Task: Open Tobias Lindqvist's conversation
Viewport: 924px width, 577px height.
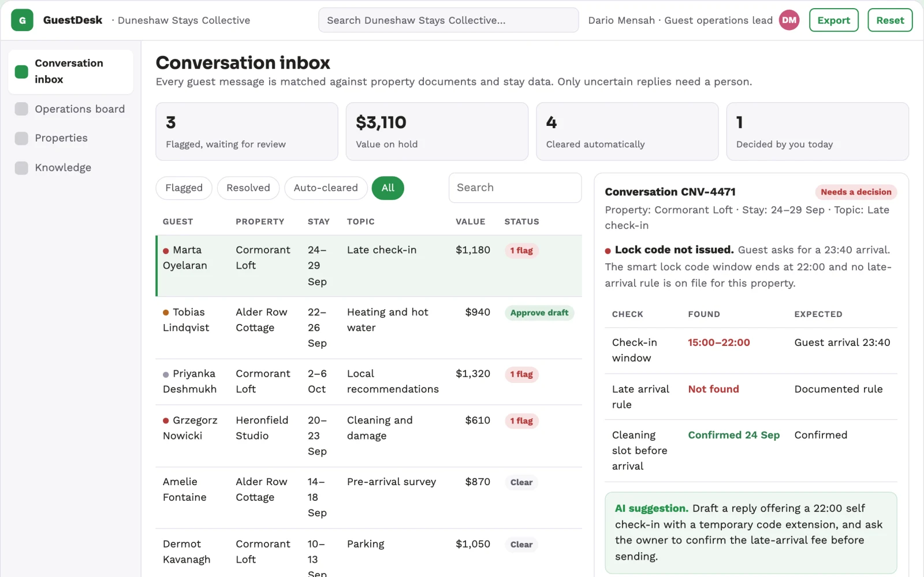Action: coord(369,327)
